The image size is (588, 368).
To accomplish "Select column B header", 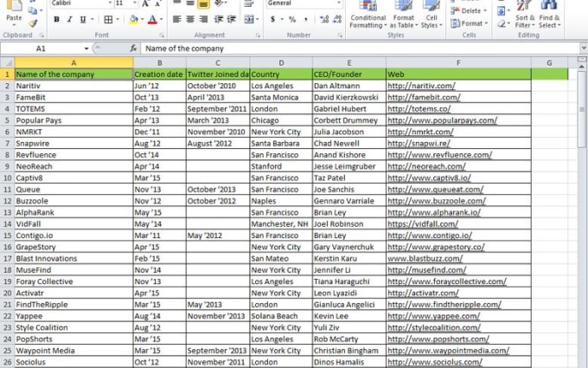I will click(160, 62).
